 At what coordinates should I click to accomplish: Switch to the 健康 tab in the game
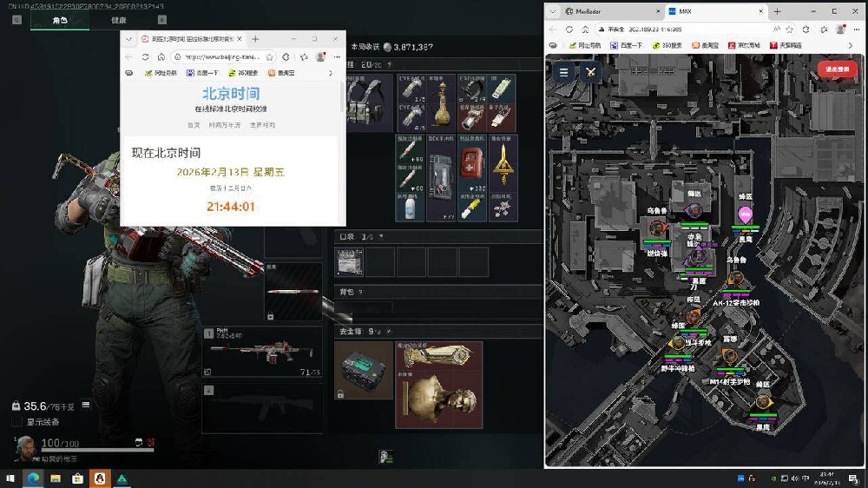tap(119, 20)
